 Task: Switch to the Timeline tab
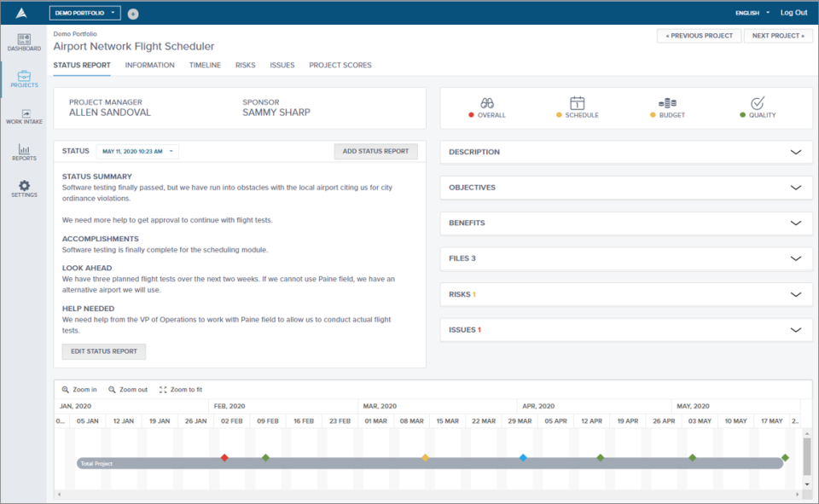(x=205, y=65)
